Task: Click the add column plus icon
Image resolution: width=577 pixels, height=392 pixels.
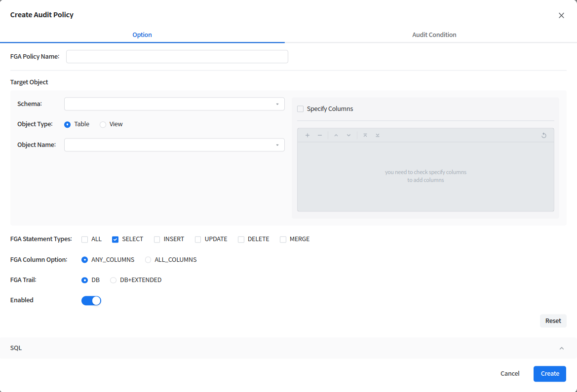Action: click(308, 135)
